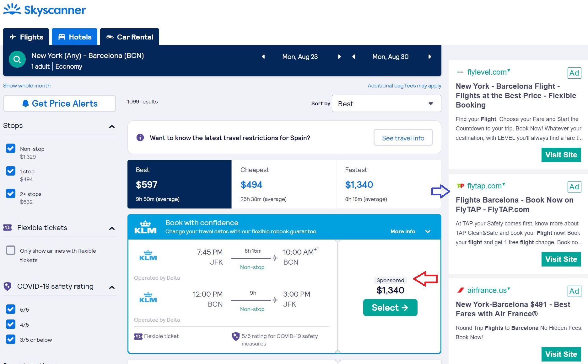Click Ad badge on flytap.com advert
Viewport: 588px width, 364px height.
[574, 187]
